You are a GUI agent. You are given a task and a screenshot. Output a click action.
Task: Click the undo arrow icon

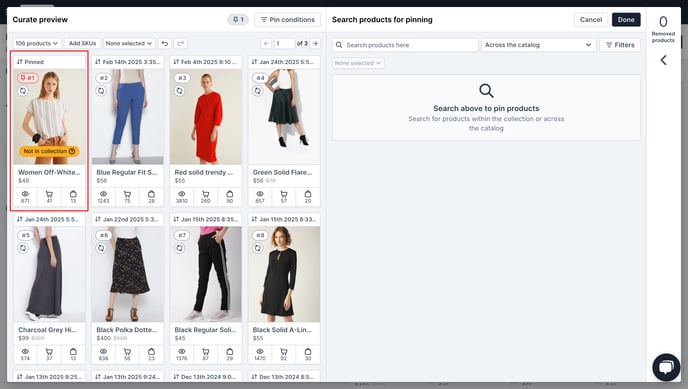pos(165,43)
